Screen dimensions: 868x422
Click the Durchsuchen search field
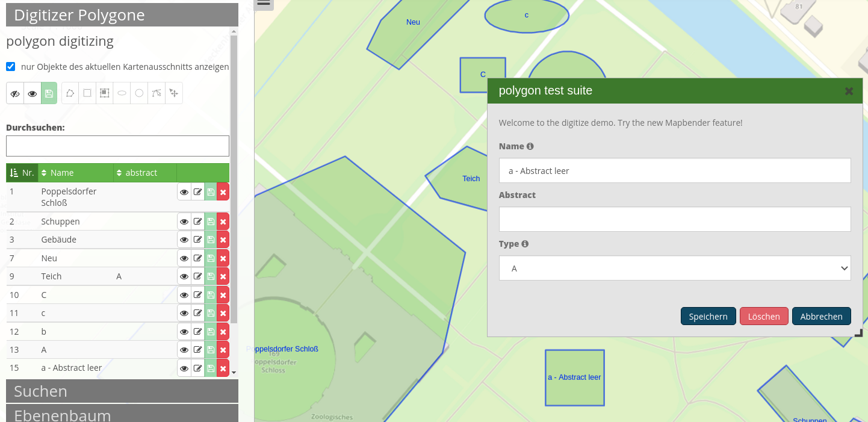pos(117,146)
